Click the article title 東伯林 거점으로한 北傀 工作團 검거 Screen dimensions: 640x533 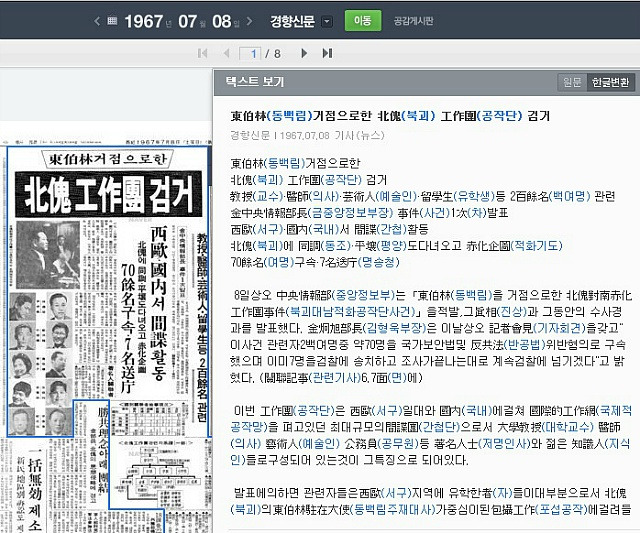(x=390, y=116)
